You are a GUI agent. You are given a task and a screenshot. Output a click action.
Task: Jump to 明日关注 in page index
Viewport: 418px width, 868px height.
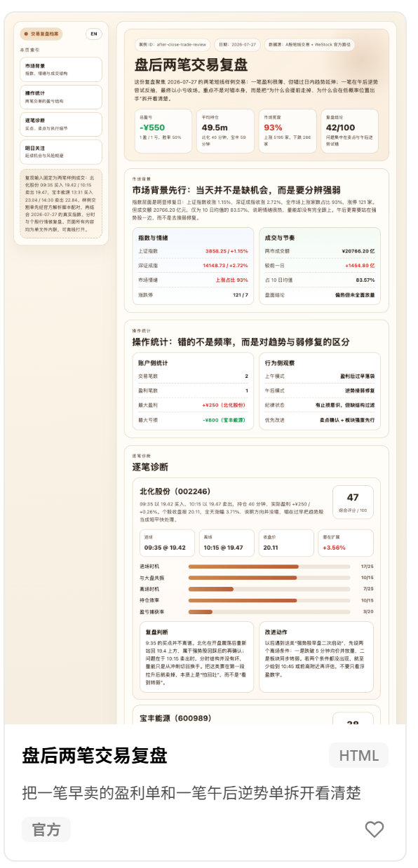[x=61, y=151]
